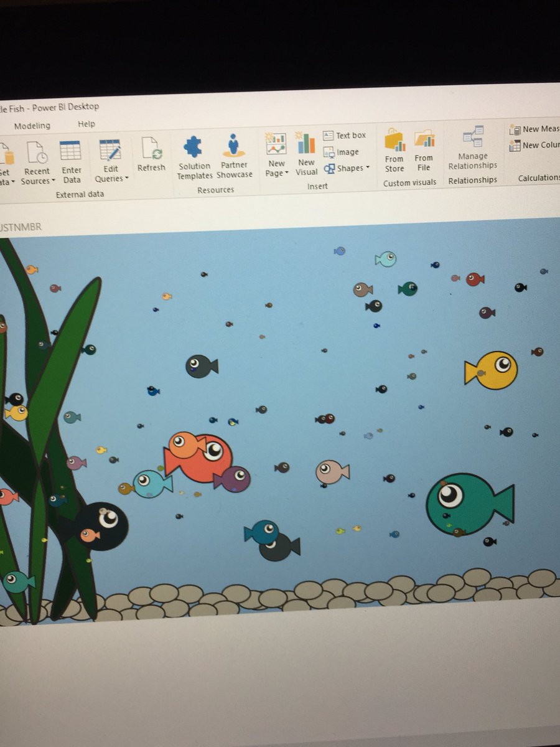Open the Edit Queries dropdown
Image resolution: width=560 pixels, height=747 pixels.
coord(111,161)
